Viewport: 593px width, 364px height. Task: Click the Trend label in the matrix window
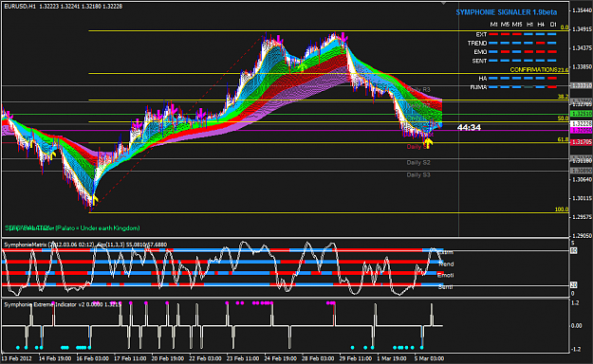(x=446, y=264)
